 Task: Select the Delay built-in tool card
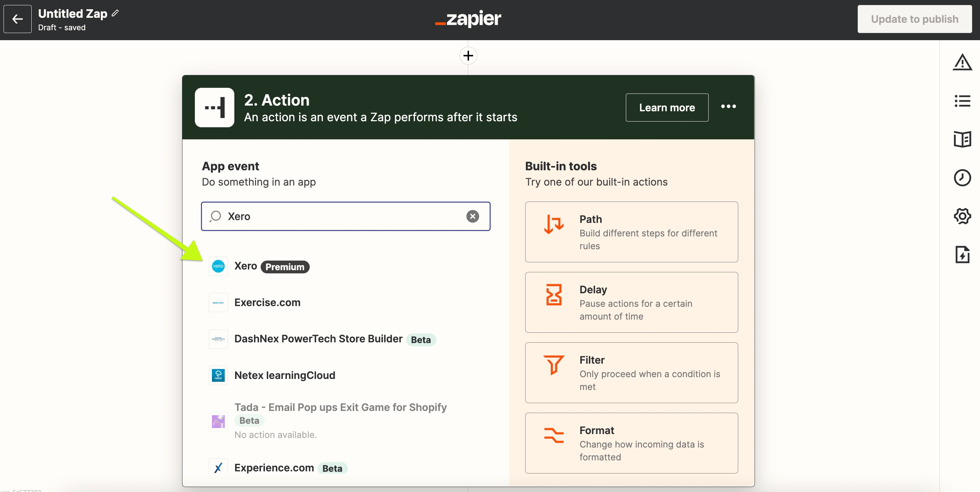pyautogui.click(x=632, y=303)
